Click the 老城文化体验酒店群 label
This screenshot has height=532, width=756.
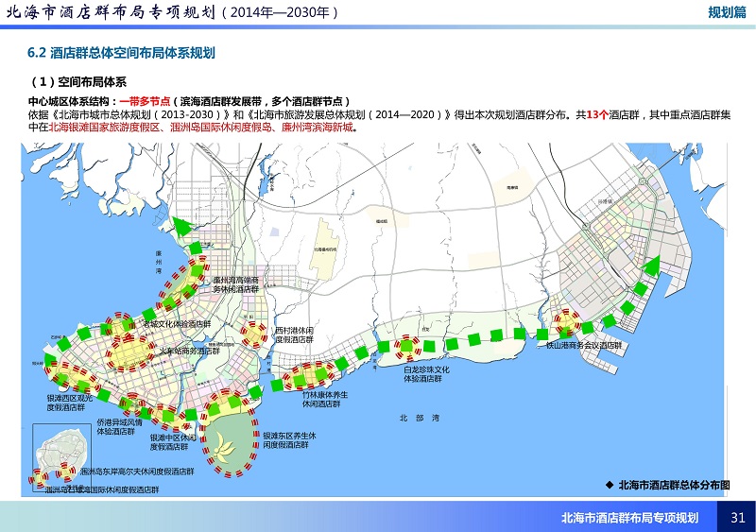176,324
